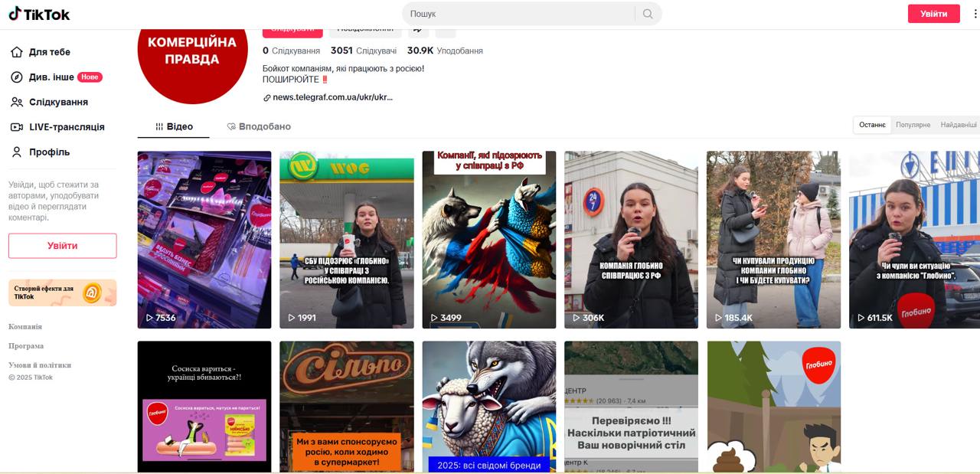Image resolution: width=980 pixels, height=474 pixels.
Task: Sort videos by Популярне
Action: coord(913,125)
